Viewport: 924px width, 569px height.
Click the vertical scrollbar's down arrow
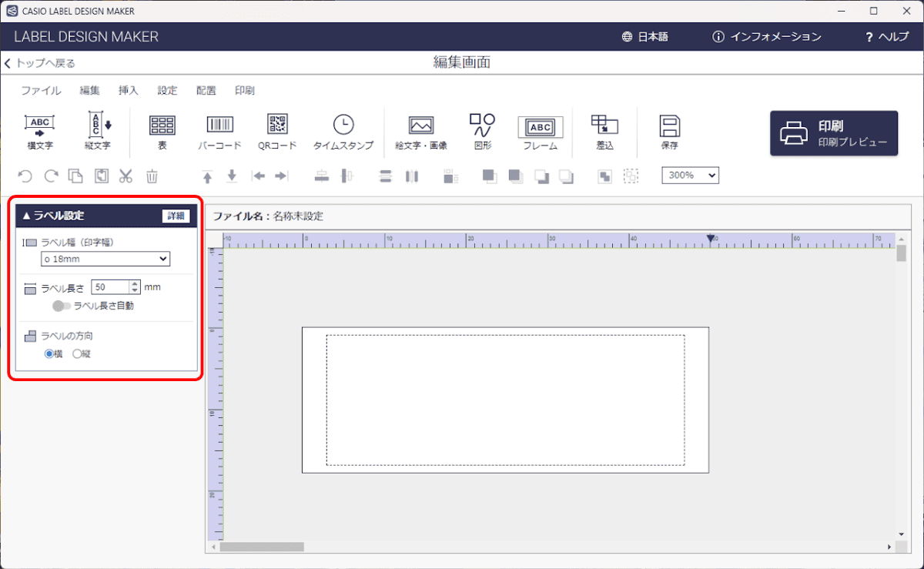click(x=902, y=534)
